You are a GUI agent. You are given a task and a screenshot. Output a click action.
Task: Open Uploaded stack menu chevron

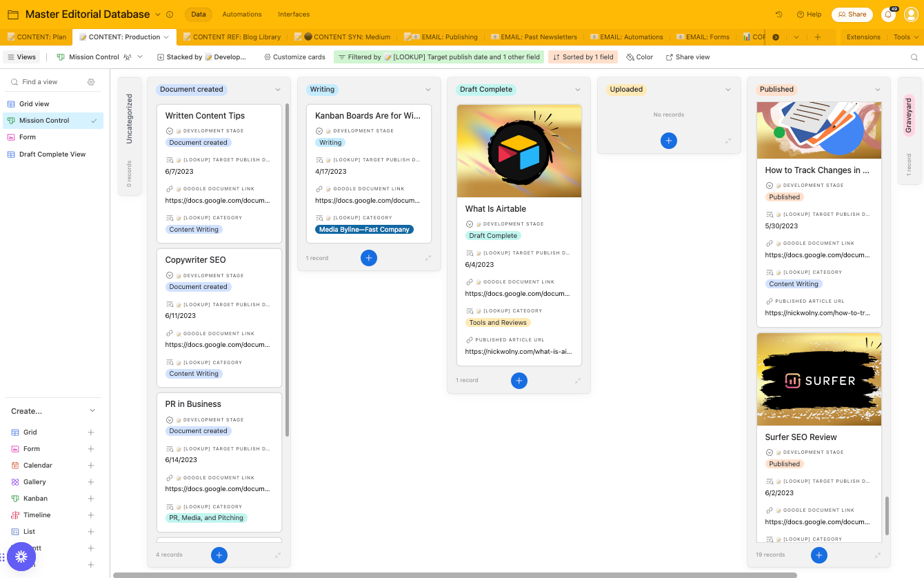pos(727,90)
